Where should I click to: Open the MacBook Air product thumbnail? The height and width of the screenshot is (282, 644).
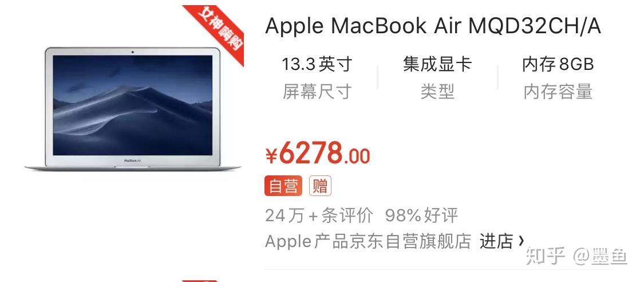point(133,108)
